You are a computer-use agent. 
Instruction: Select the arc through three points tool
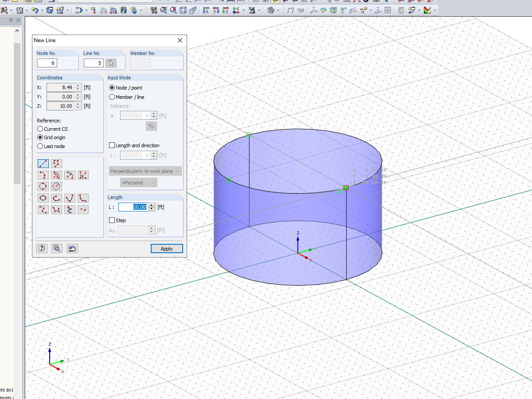[43, 175]
